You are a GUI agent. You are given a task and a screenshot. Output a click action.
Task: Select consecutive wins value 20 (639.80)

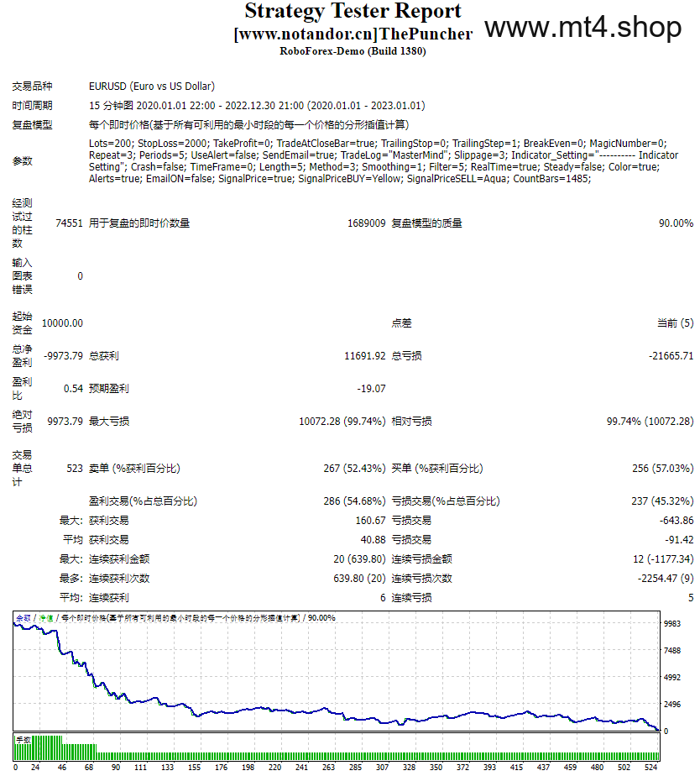coord(359,558)
